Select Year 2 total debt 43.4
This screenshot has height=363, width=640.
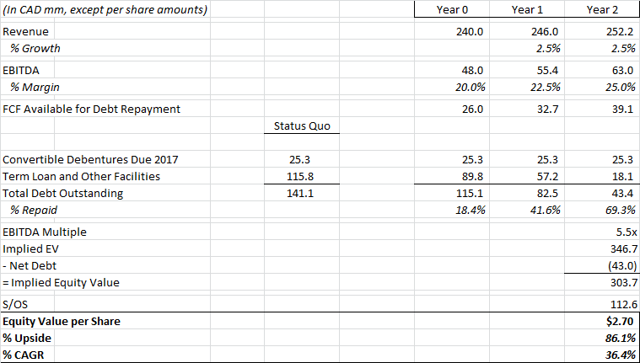tap(623, 193)
